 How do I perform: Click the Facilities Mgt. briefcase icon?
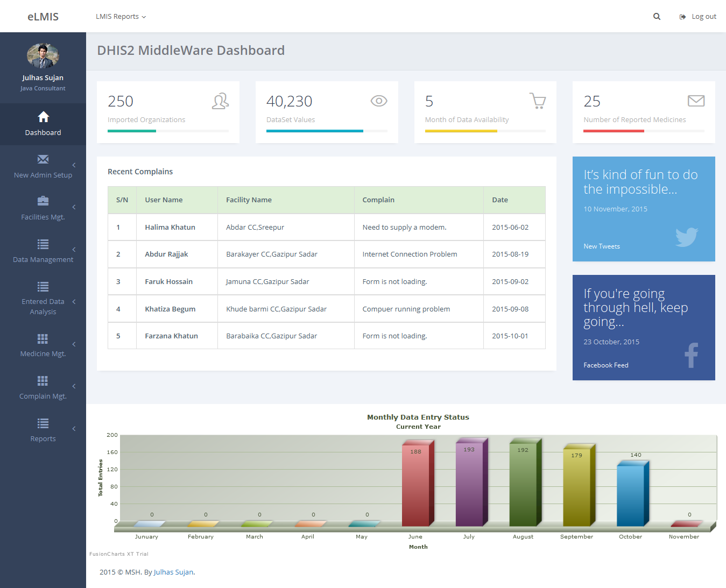(43, 201)
